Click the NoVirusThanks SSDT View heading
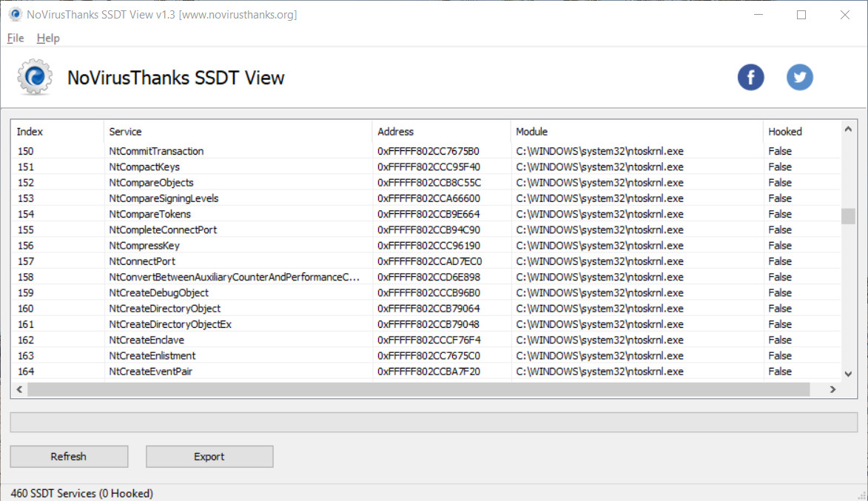Viewport: 868px width, 501px height. 175,78
